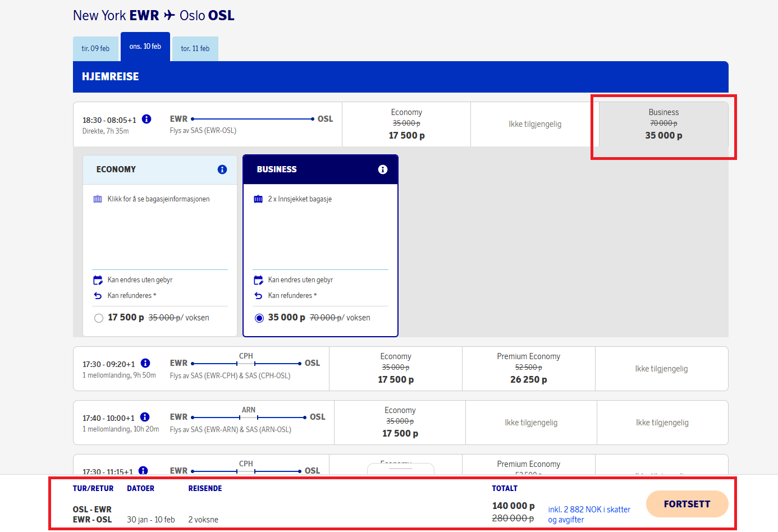
Task: Show info for Business fare card
Action: click(383, 169)
